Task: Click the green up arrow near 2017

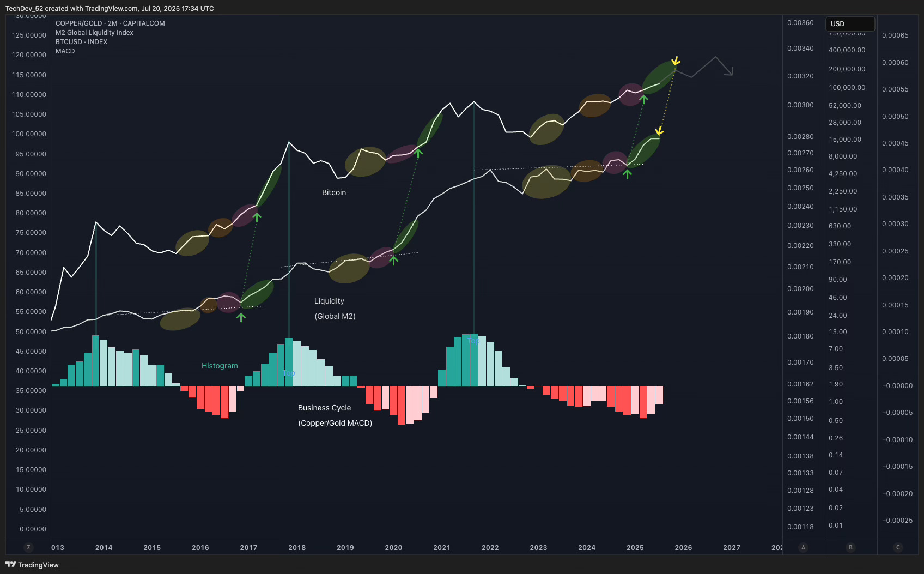Action: point(257,217)
